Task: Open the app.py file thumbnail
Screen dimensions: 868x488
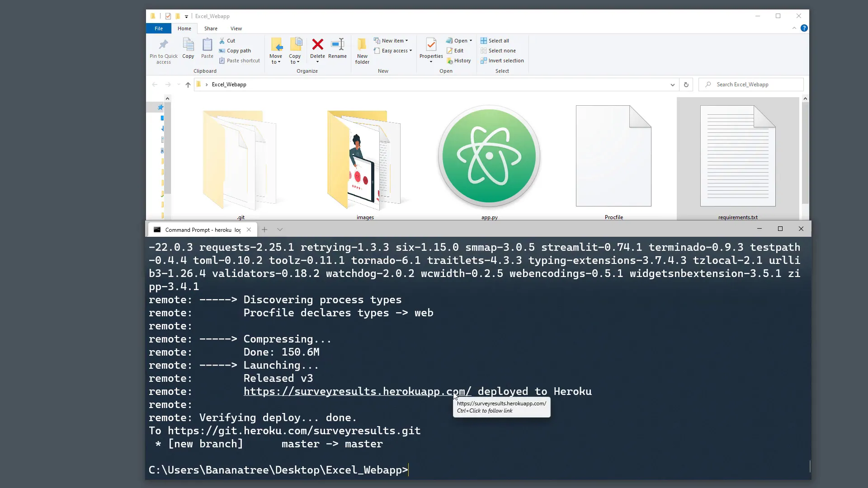Action: click(489, 156)
